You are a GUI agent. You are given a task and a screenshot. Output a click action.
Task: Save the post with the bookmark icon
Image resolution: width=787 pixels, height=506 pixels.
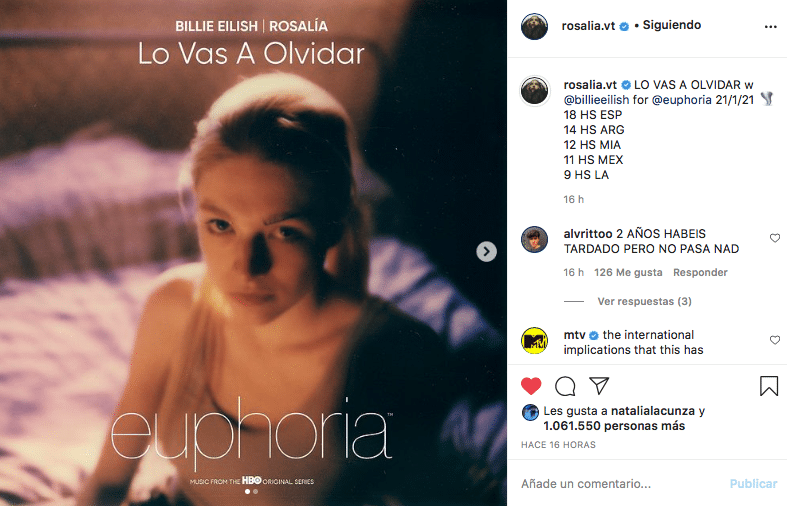point(768,386)
